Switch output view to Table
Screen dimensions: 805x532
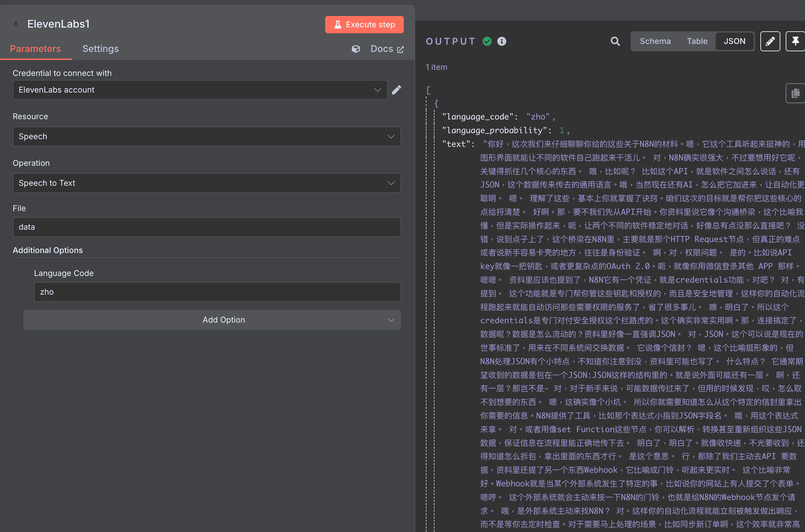[697, 41]
